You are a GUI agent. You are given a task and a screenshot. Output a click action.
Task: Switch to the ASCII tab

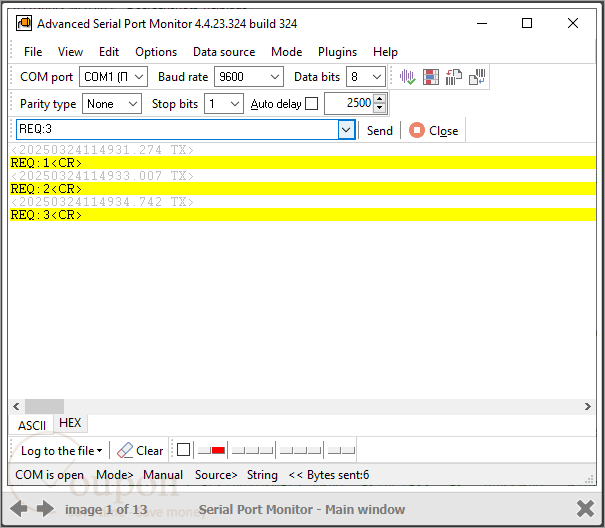tap(32, 425)
